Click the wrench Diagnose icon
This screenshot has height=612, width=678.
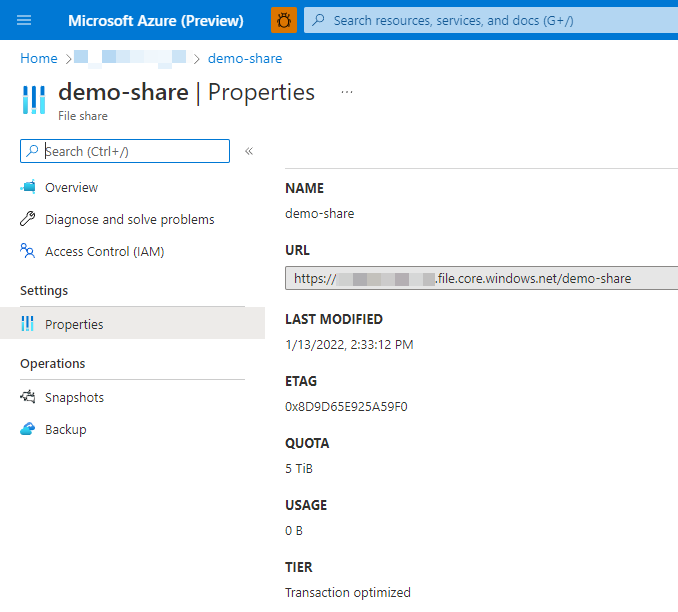(28, 219)
